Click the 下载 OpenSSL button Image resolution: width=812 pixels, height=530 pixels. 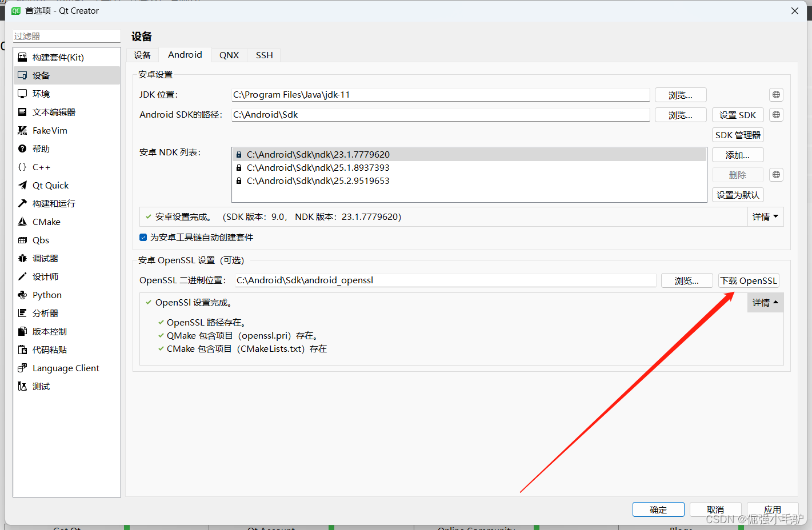pyautogui.click(x=749, y=280)
